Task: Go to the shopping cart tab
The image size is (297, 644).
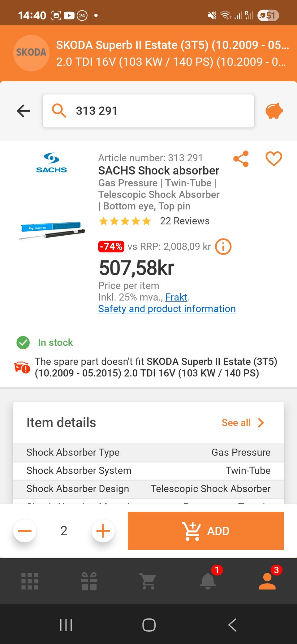Action: pos(148,581)
